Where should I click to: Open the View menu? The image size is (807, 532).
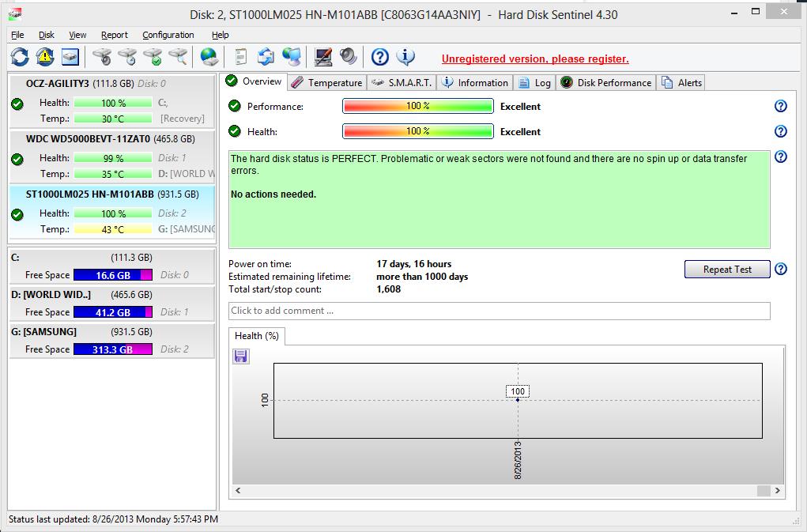point(77,35)
